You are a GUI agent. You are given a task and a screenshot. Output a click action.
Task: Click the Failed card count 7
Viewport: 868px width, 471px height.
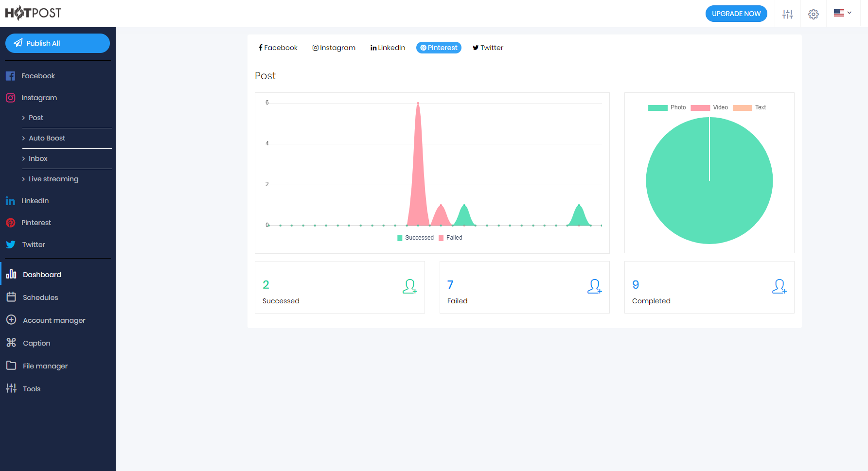450,285
